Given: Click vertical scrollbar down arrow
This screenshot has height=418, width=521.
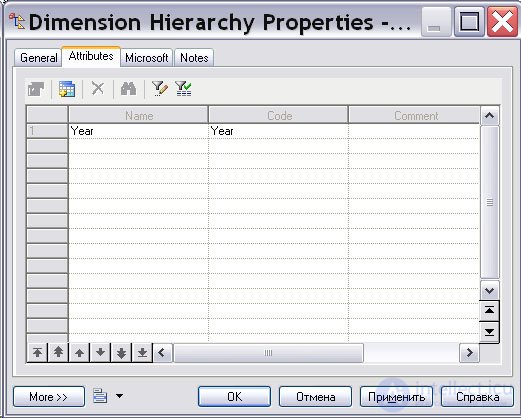Looking at the screenshot, I should [489, 290].
